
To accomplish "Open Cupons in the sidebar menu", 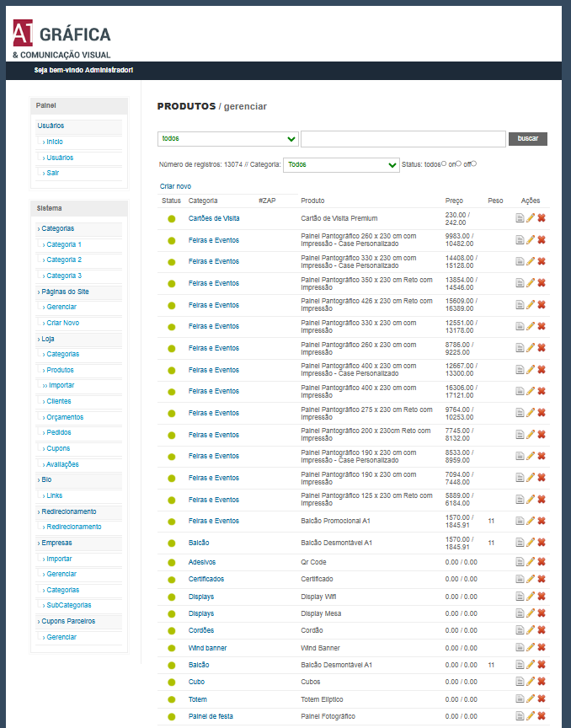I will (58, 448).
